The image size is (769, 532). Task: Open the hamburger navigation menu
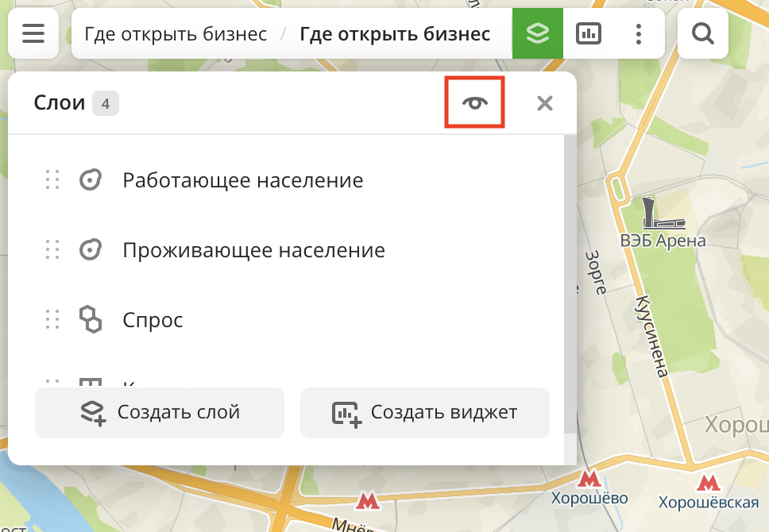point(33,33)
